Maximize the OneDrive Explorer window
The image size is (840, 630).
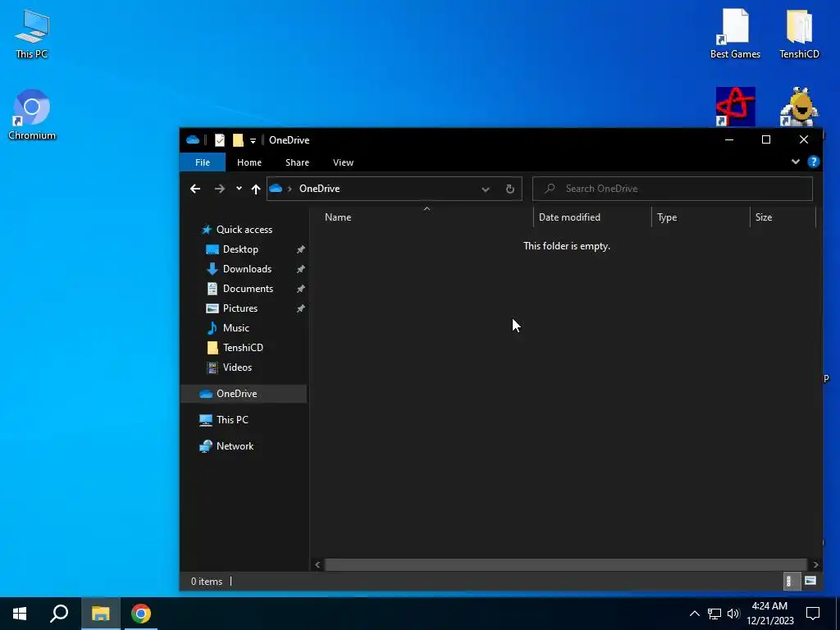coord(766,139)
